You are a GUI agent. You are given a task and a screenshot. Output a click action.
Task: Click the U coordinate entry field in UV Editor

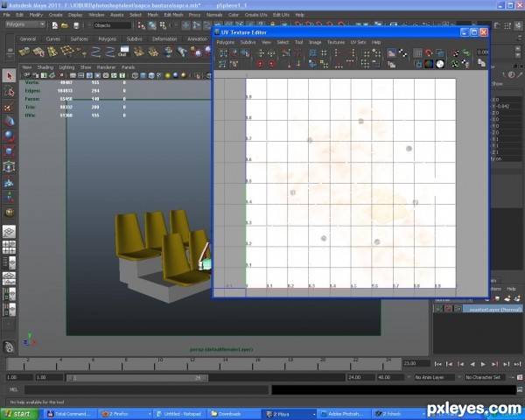click(482, 52)
